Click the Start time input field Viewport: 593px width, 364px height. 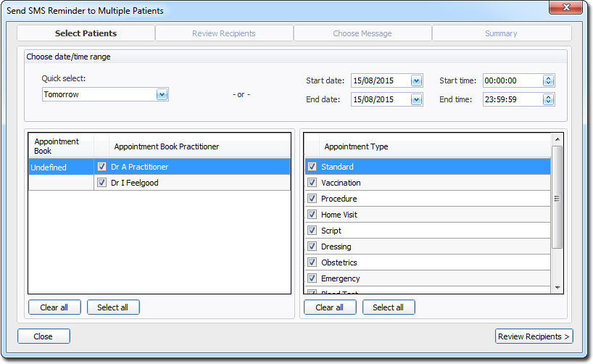click(512, 80)
